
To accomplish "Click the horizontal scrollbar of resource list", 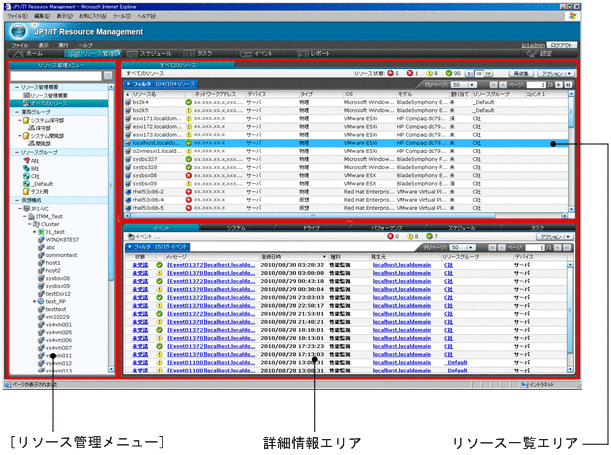I will coord(346,215).
